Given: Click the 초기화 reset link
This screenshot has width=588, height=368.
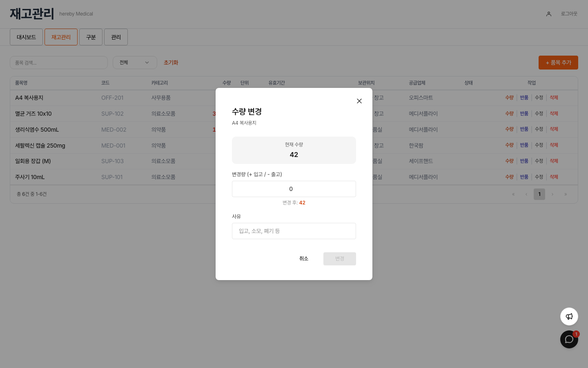Looking at the screenshot, I should 171,63.
